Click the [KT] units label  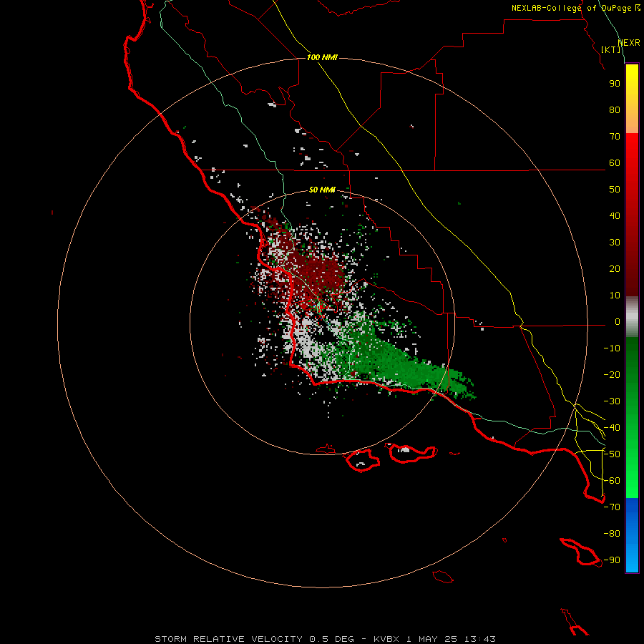[611, 49]
